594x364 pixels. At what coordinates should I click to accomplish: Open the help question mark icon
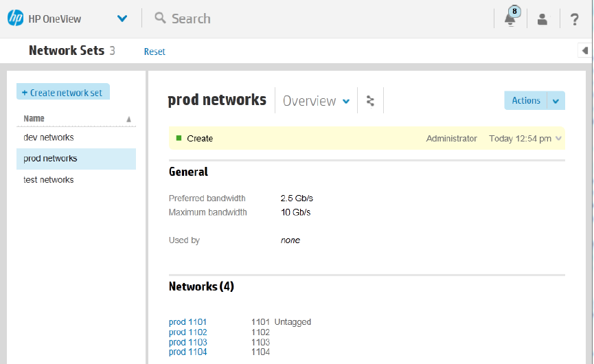click(x=574, y=19)
